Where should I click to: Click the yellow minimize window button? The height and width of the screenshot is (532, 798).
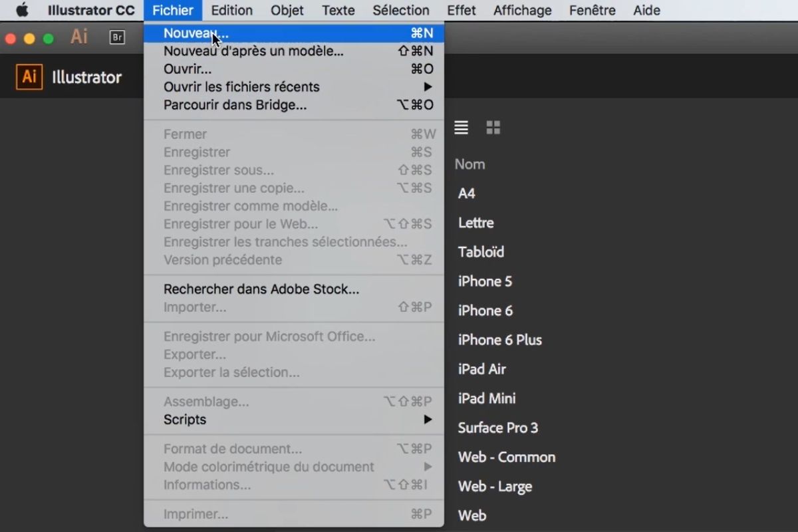[x=29, y=39]
